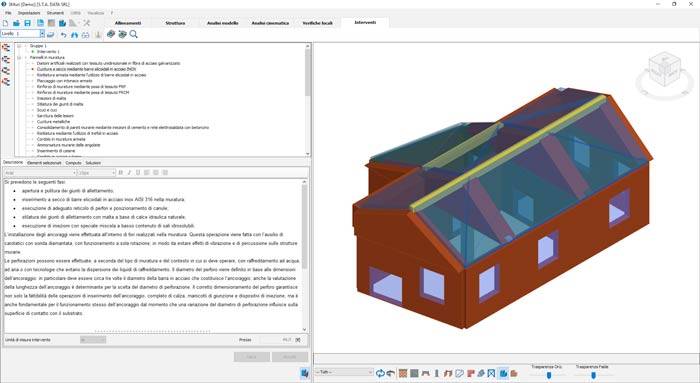700x383 pixels.
Task: Collapse the Gruppo 1 tree node
Action: 19,46
